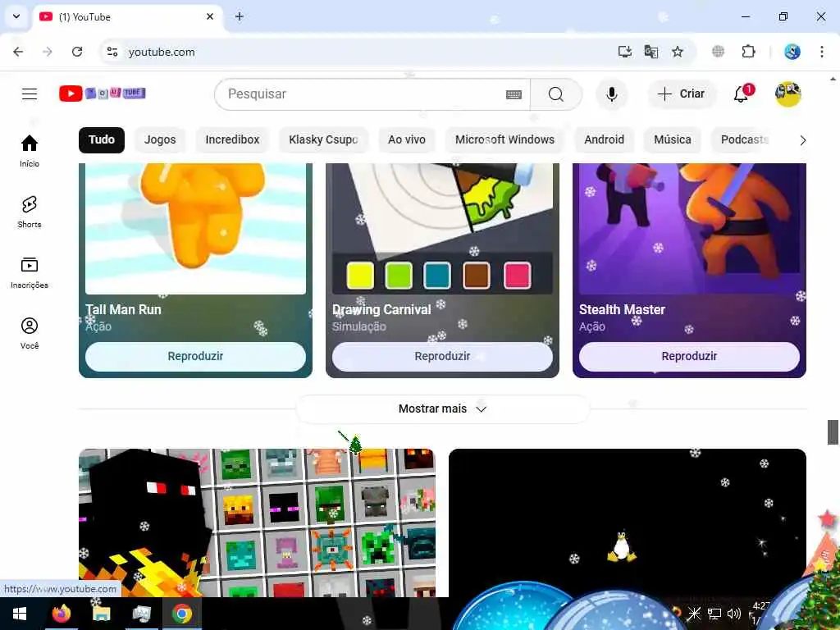
Task: Go to Início in sidebar
Action: (30, 151)
